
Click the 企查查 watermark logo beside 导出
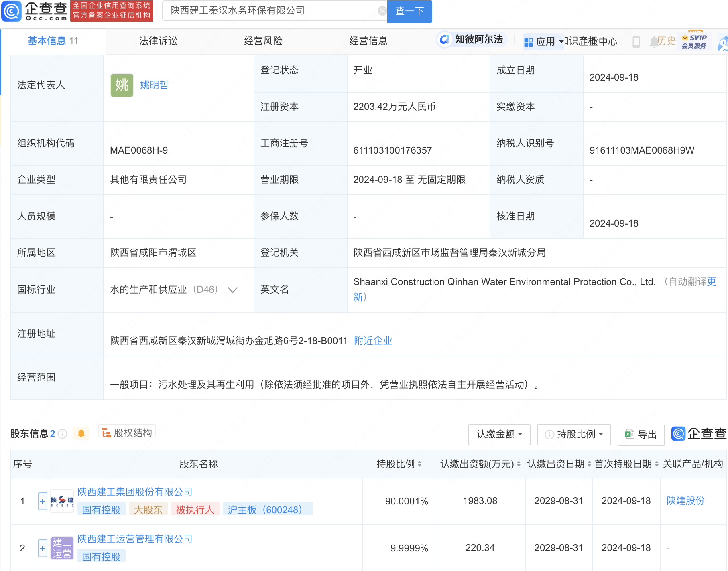[699, 434]
